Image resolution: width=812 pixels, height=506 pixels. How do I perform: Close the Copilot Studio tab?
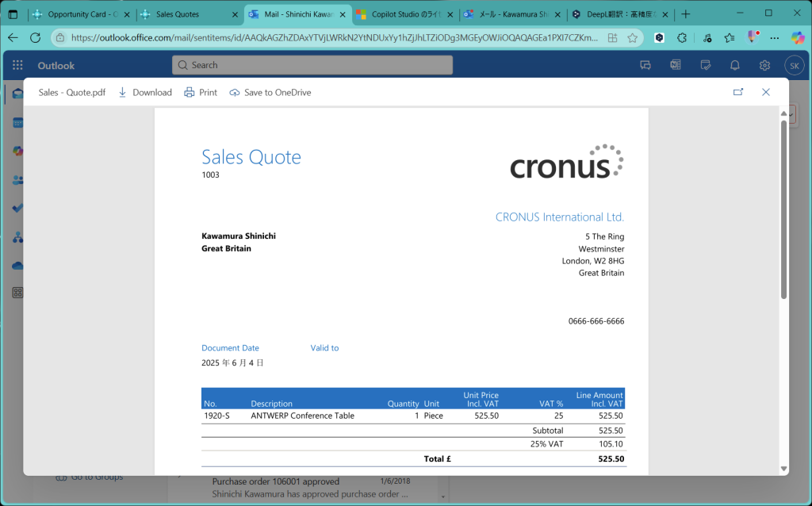[x=450, y=14]
